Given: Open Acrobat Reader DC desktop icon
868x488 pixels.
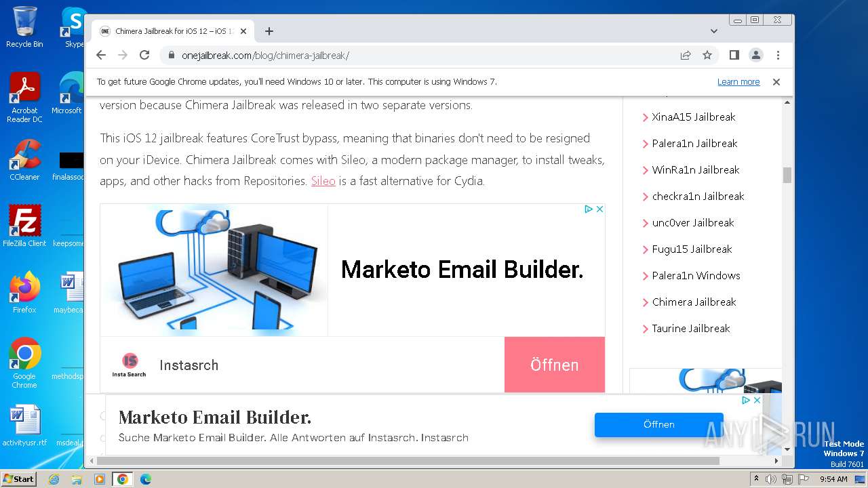Looking at the screenshot, I should pyautogui.click(x=24, y=98).
